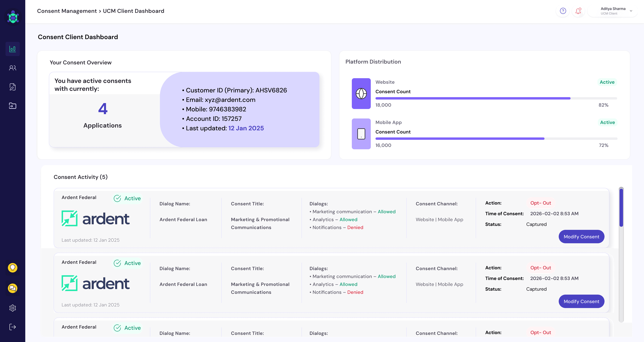Screen dimensions: 644x342
Task: Open the folder import icon in sidebar
Action: coord(12,106)
